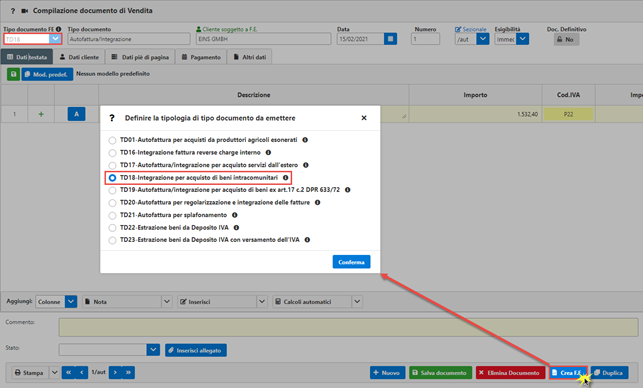
Task: Show info for TD21 splafonamento option
Action: click(235, 215)
